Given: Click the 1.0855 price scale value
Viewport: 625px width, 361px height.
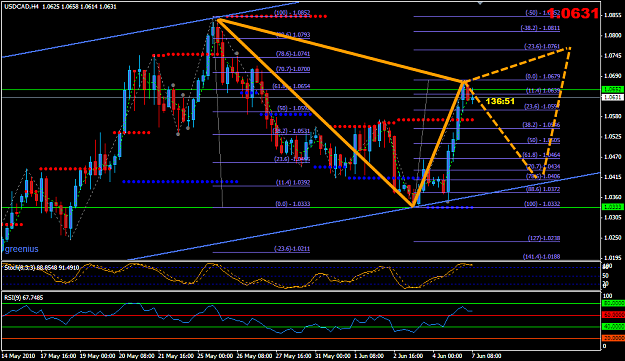Looking at the screenshot, I should click(x=613, y=16).
